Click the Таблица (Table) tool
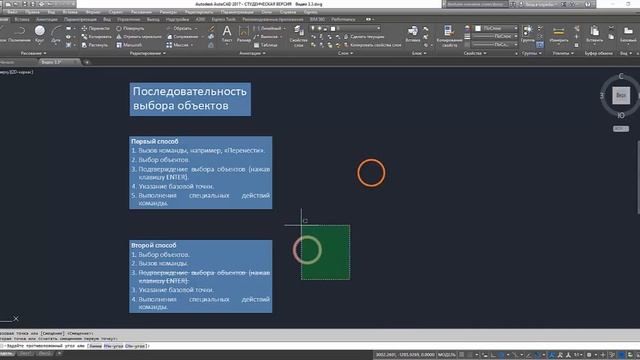The height and width of the screenshot is (360, 640). pos(265,45)
